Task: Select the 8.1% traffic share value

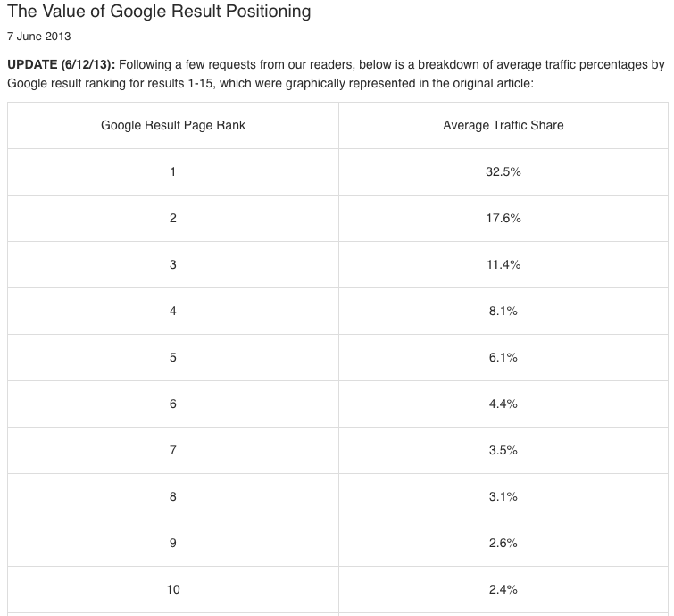Action: tap(503, 311)
